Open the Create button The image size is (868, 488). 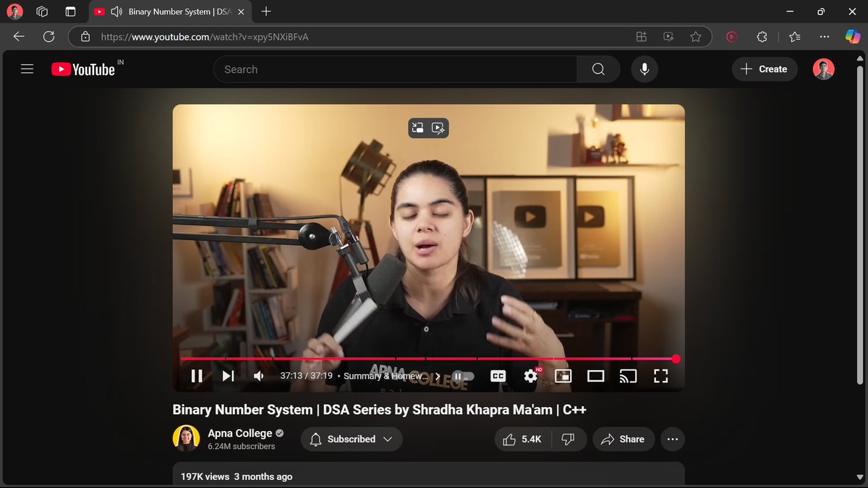pyautogui.click(x=765, y=69)
